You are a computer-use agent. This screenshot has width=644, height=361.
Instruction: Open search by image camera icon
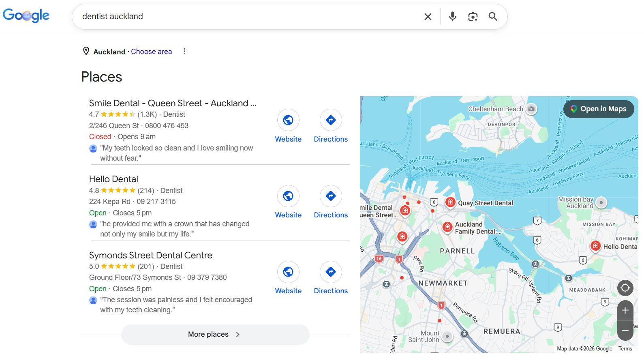click(473, 17)
